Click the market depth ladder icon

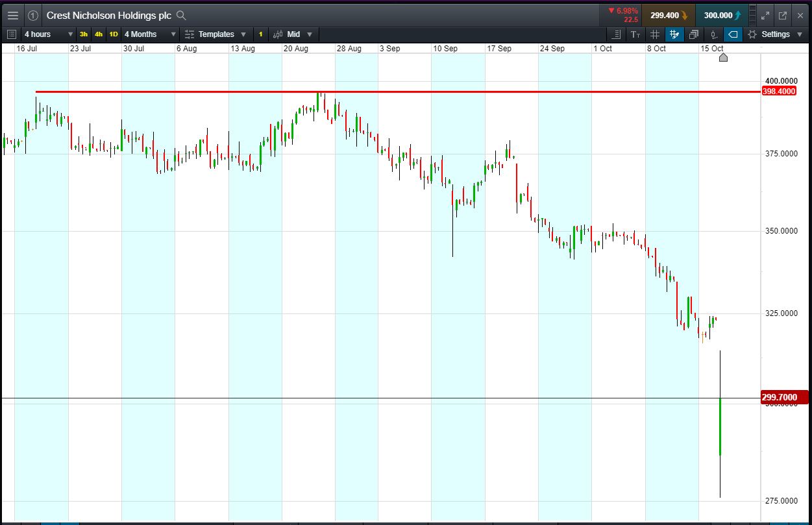(752, 15)
